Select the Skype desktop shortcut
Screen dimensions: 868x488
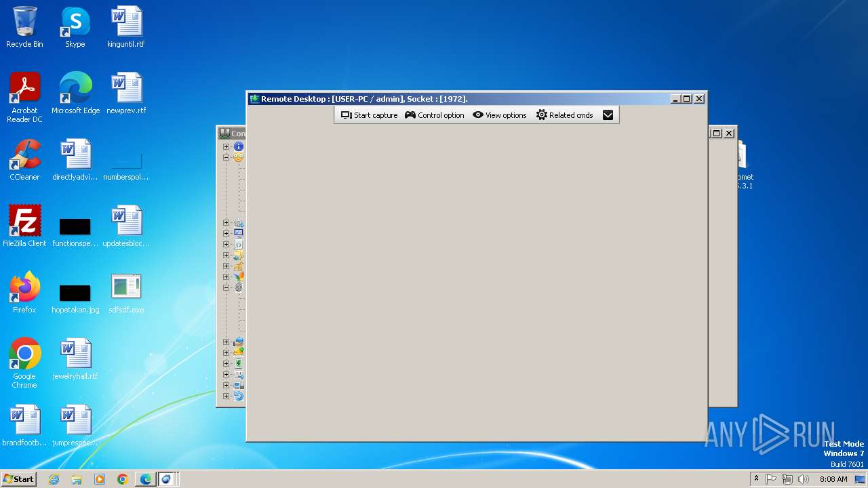[x=75, y=27]
